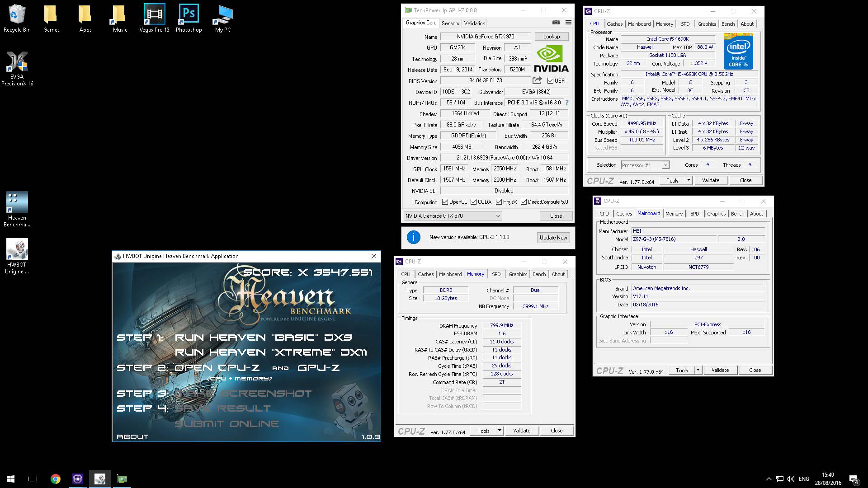Image resolution: width=868 pixels, height=488 pixels.
Task: Click the Core Speed value field
Action: pyautogui.click(x=642, y=124)
